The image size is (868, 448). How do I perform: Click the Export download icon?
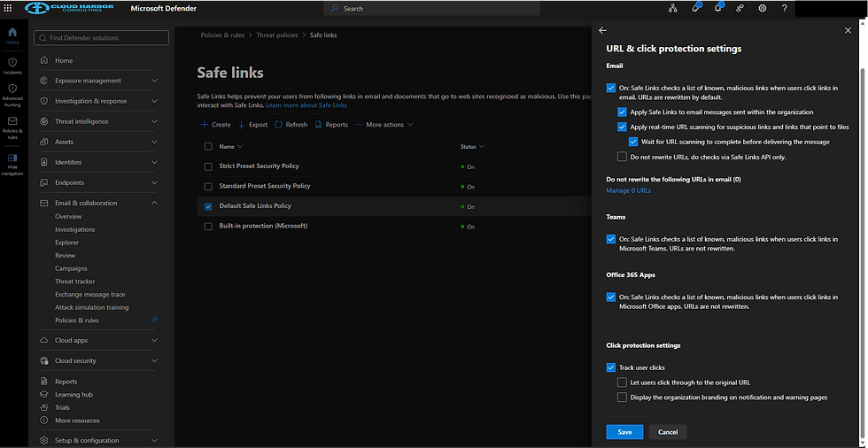click(241, 125)
